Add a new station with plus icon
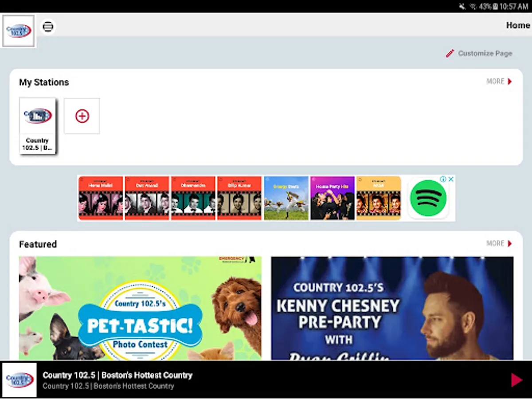532x399 pixels. point(82,116)
